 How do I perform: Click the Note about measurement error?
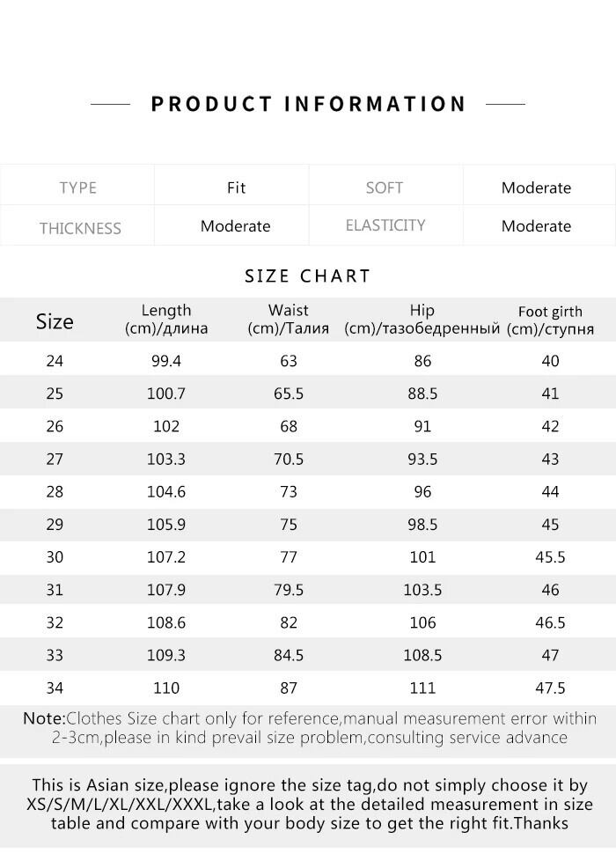click(x=308, y=728)
